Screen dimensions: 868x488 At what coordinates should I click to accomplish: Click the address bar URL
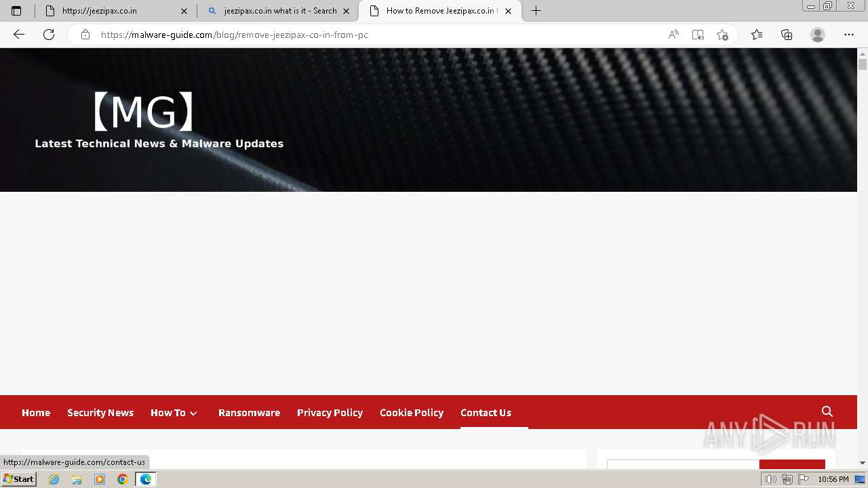[234, 35]
